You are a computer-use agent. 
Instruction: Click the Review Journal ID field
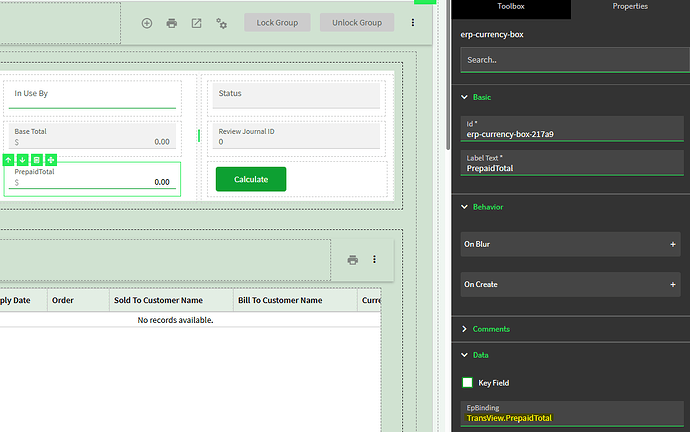[296, 136]
